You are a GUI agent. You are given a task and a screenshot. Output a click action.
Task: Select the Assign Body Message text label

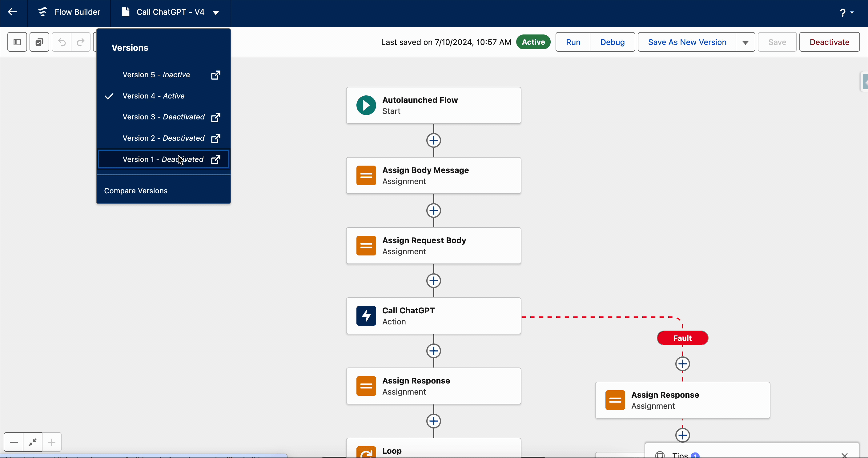point(425,170)
